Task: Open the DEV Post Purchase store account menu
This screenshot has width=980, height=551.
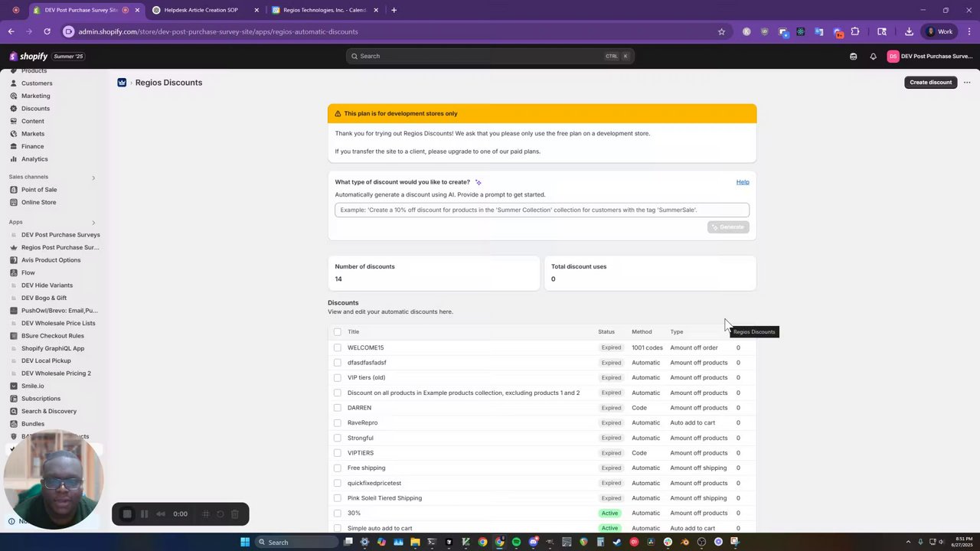Action: [x=929, y=56]
